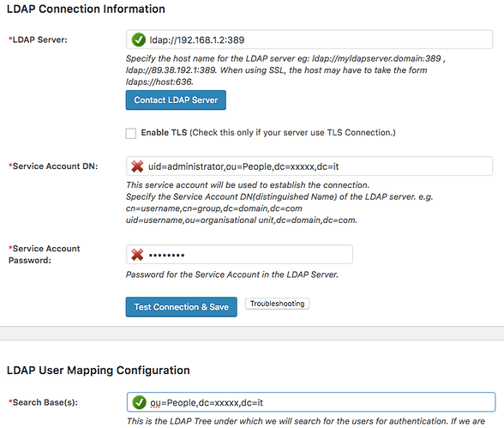The height and width of the screenshot is (428, 504).
Task: Click the Service Account Password label
Action: pos(44,255)
